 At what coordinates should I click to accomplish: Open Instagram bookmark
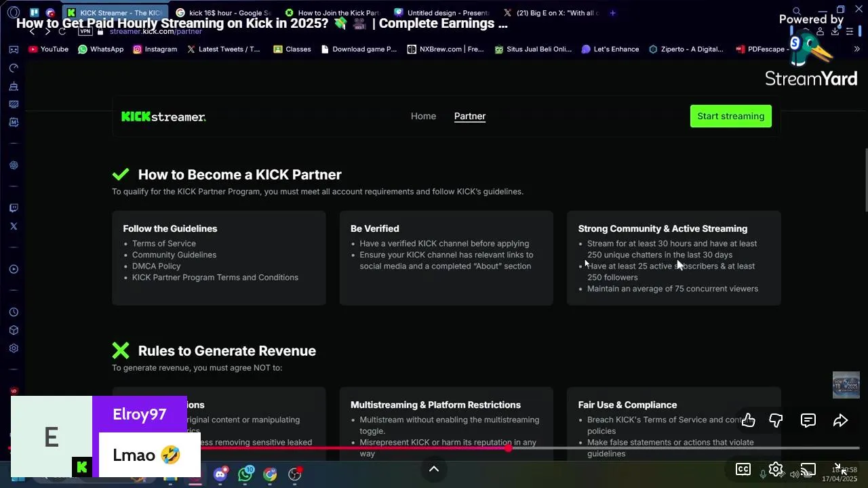[x=155, y=49]
